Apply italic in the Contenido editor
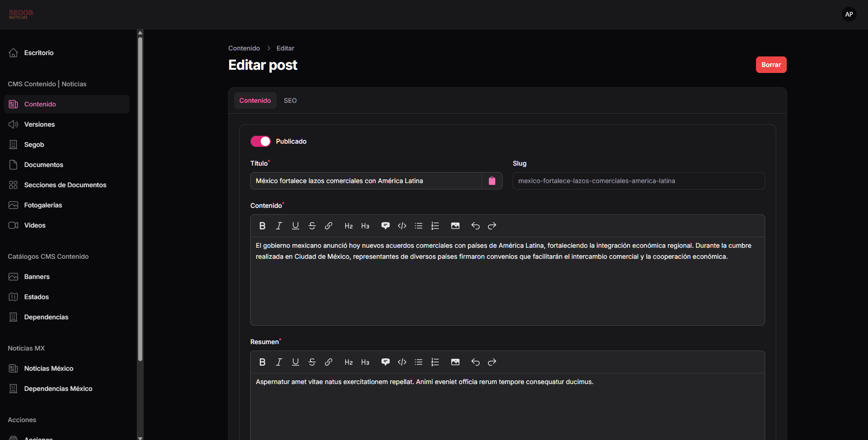Screen dimensions: 868x440 (279, 226)
